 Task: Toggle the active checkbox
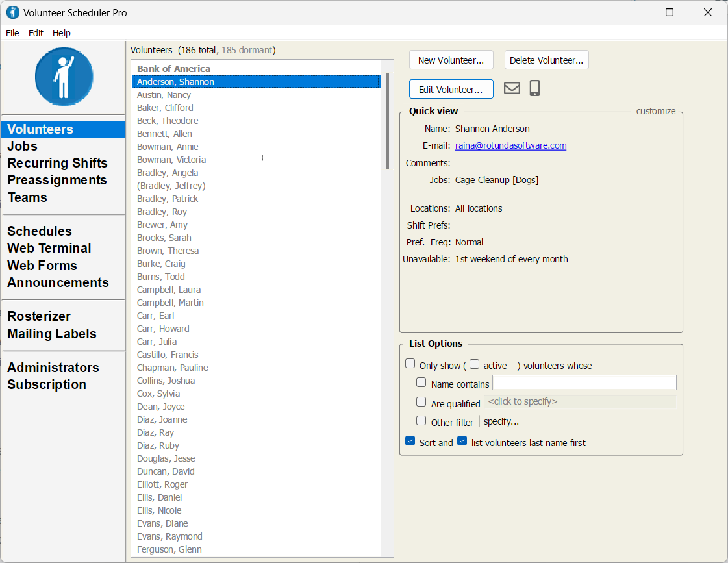coord(474,364)
